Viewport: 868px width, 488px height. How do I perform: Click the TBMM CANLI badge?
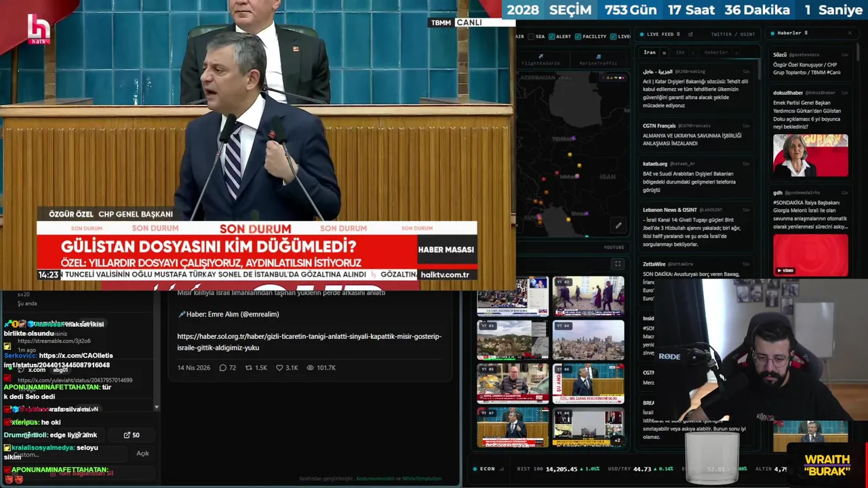tap(457, 22)
